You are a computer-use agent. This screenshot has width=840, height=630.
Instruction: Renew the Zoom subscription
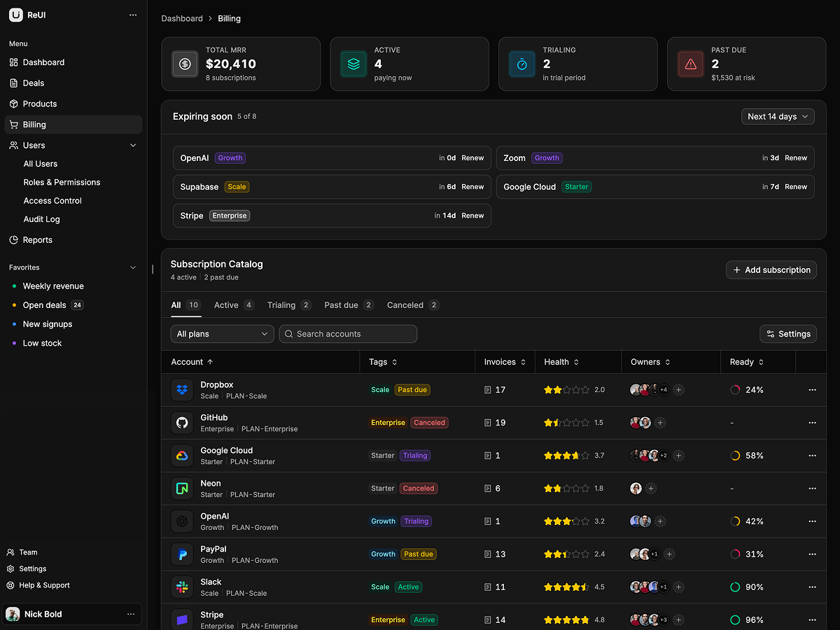(x=796, y=158)
